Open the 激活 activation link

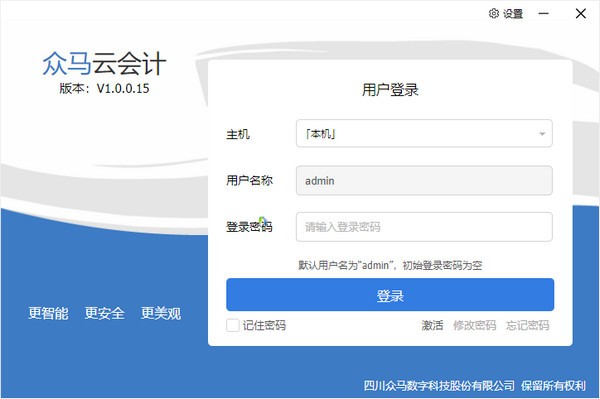(x=432, y=325)
